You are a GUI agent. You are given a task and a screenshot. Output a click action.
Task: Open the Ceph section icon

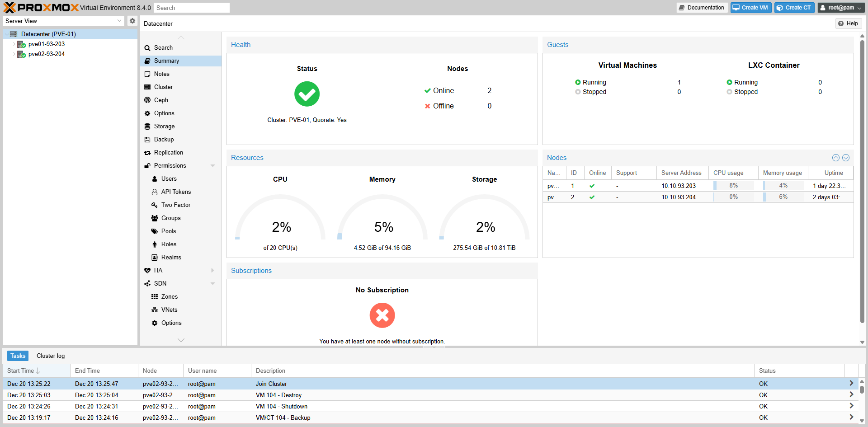147,100
